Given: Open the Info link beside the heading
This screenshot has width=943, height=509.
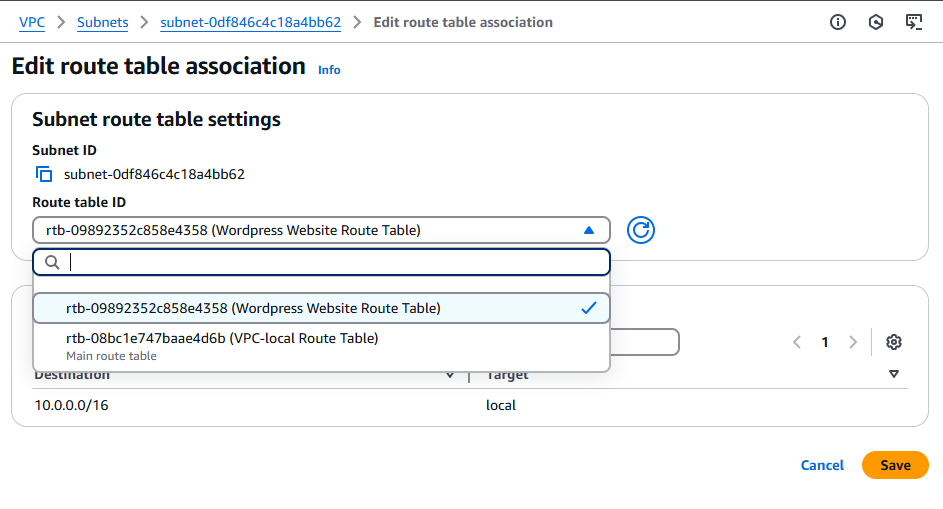Looking at the screenshot, I should click(x=329, y=70).
